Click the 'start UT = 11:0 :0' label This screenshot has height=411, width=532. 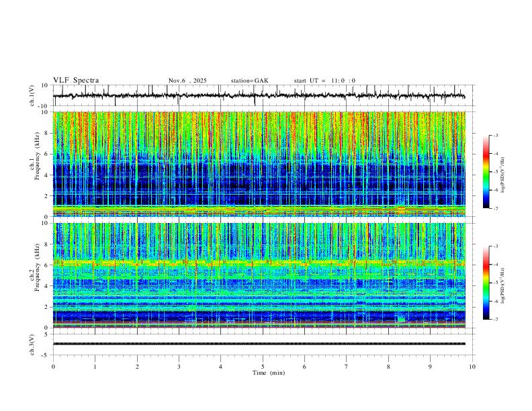[324, 81]
